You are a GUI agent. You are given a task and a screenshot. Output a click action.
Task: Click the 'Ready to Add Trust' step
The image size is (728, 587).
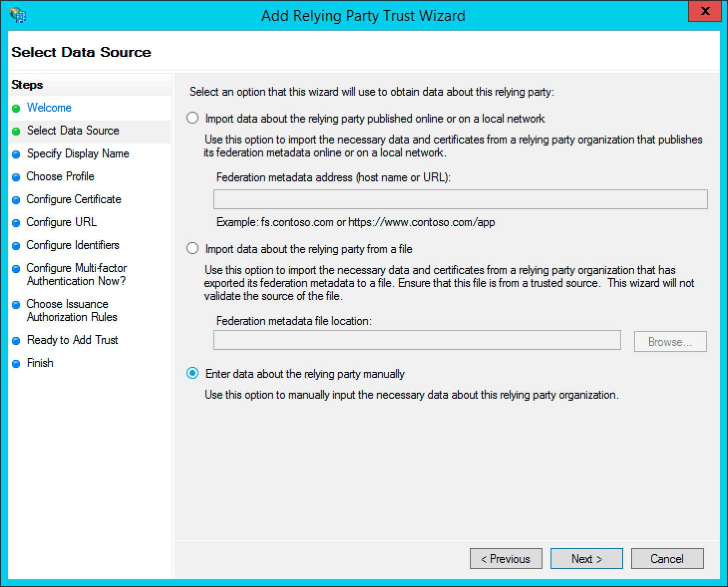click(x=72, y=340)
